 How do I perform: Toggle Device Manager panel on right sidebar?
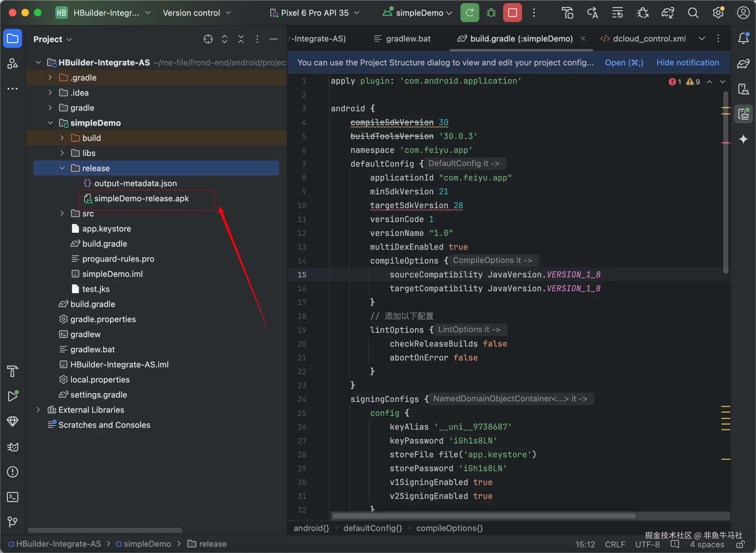coord(743,89)
